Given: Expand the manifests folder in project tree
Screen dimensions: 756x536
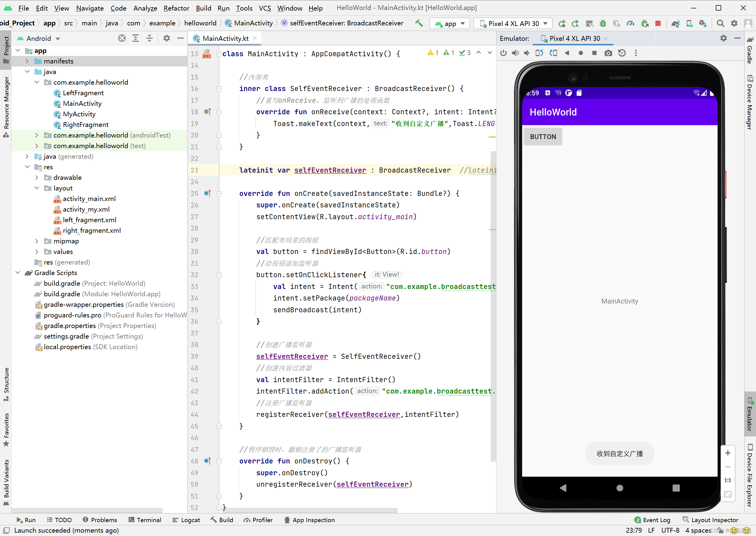Looking at the screenshot, I should 27,61.
